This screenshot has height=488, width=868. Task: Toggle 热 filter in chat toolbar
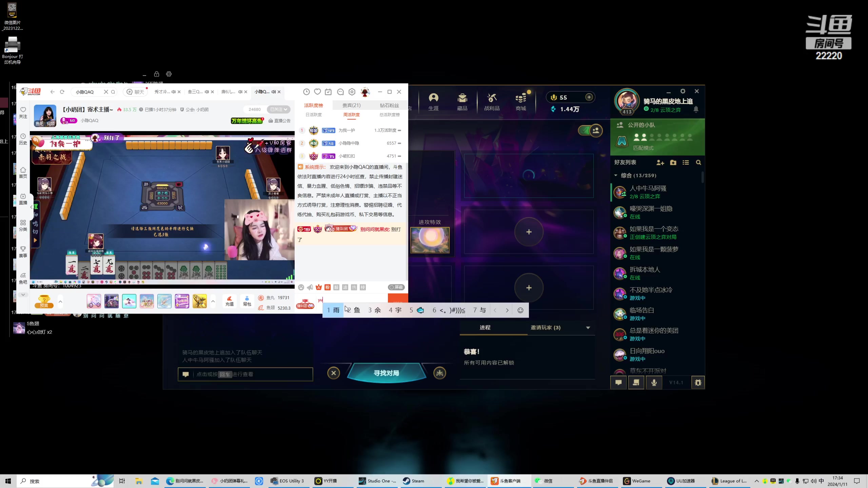[354, 287]
